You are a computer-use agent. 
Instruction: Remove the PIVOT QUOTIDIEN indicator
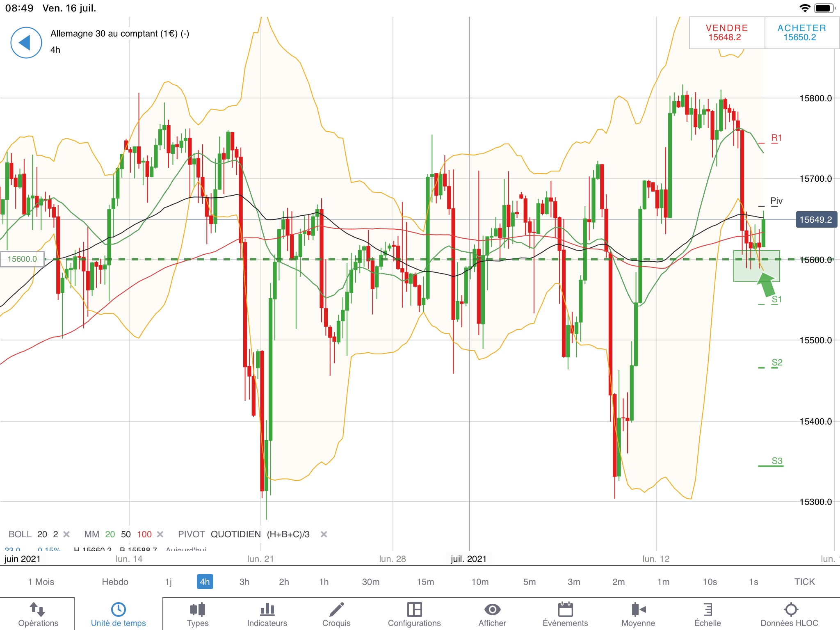coord(324,534)
